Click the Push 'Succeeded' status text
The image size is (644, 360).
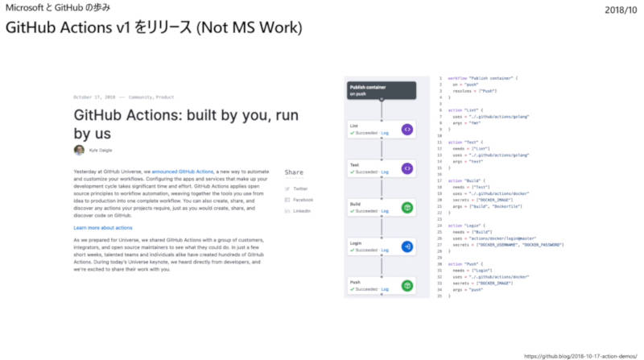coord(366,289)
